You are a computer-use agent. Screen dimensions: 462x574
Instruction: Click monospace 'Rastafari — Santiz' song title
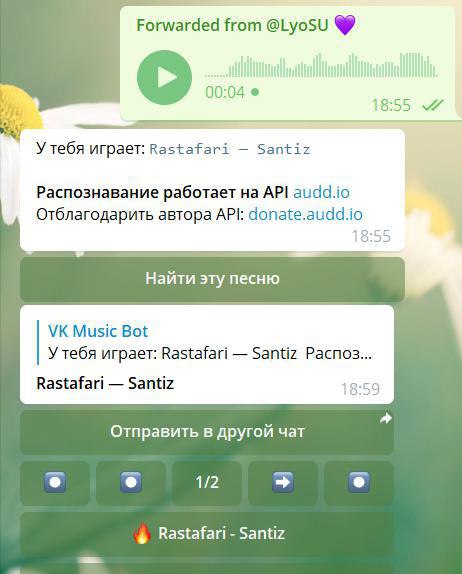point(230,149)
